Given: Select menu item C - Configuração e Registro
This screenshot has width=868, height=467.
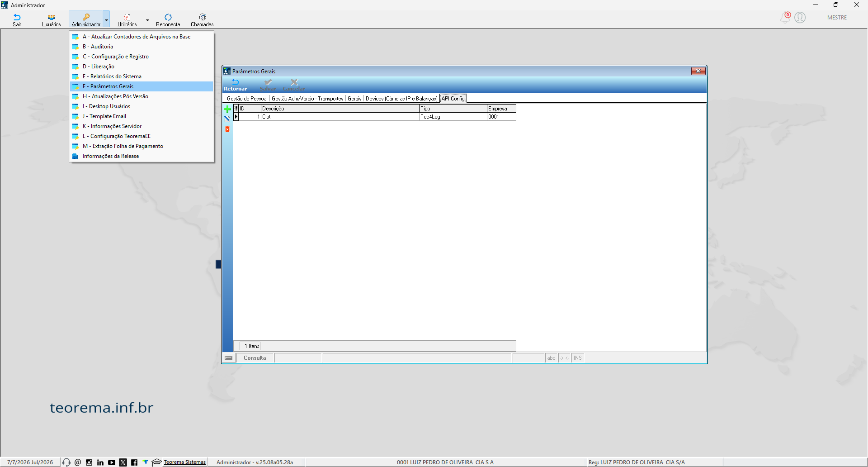Looking at the screenshot, I should click(142, 57).
